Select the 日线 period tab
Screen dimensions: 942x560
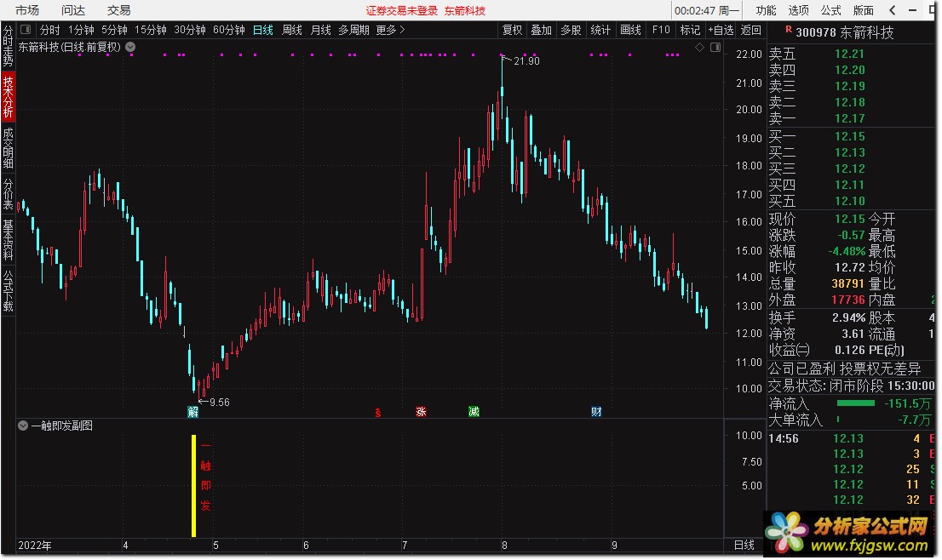tap(263, 30)
